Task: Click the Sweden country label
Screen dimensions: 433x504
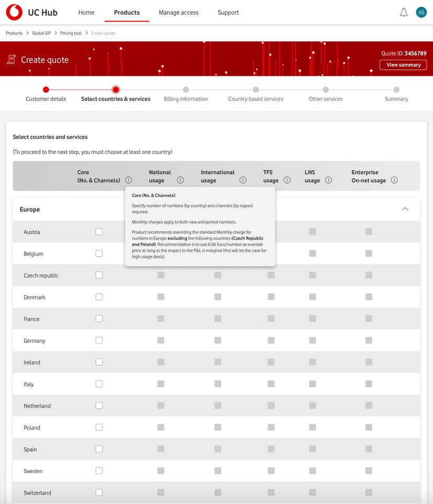Action: (x=33, y=471)
